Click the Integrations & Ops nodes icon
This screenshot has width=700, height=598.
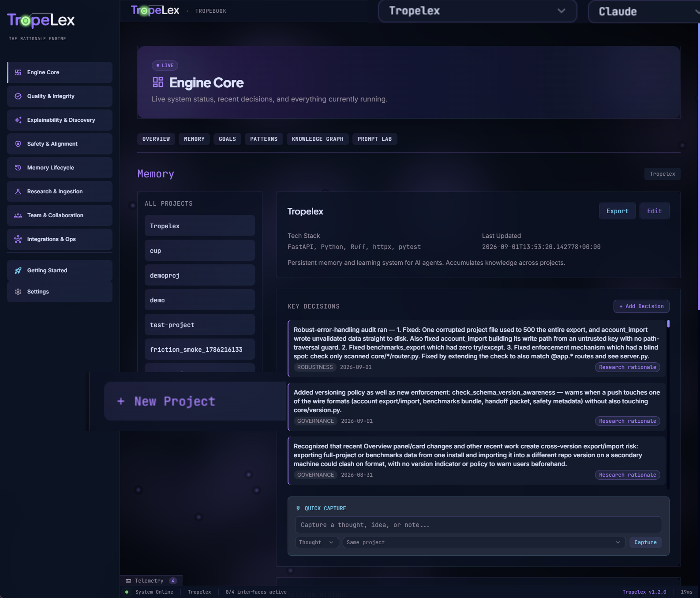tap(18, 239)
